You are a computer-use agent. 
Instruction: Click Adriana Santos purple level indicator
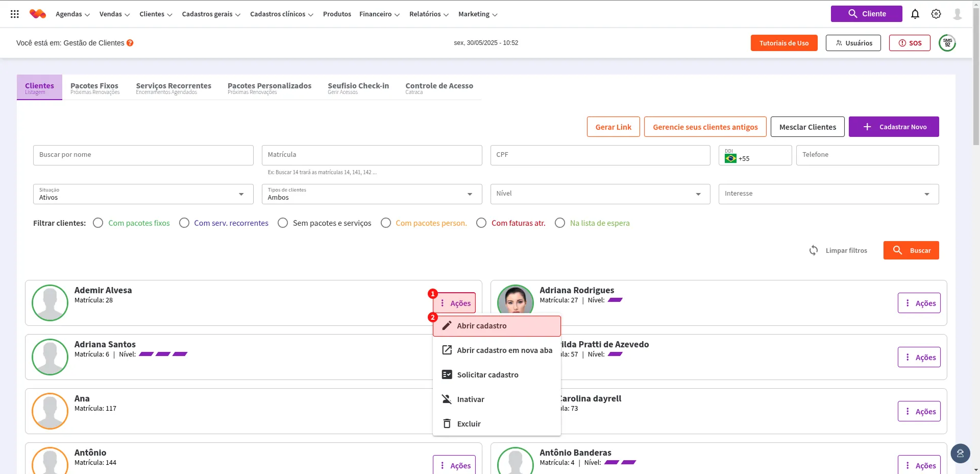163,354
